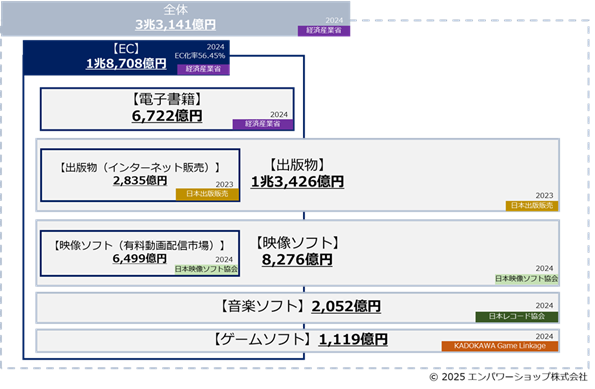
Task: Click the © 2025 エンパワーショップ株式会社 credit
Action: tap(508, 377)
